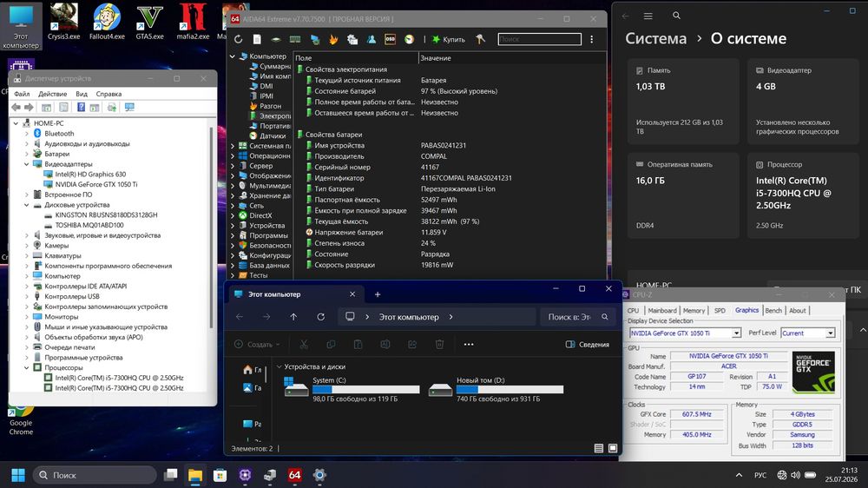
Task: Click the Explorer refresh icon
Action: (x=320, y=317)
